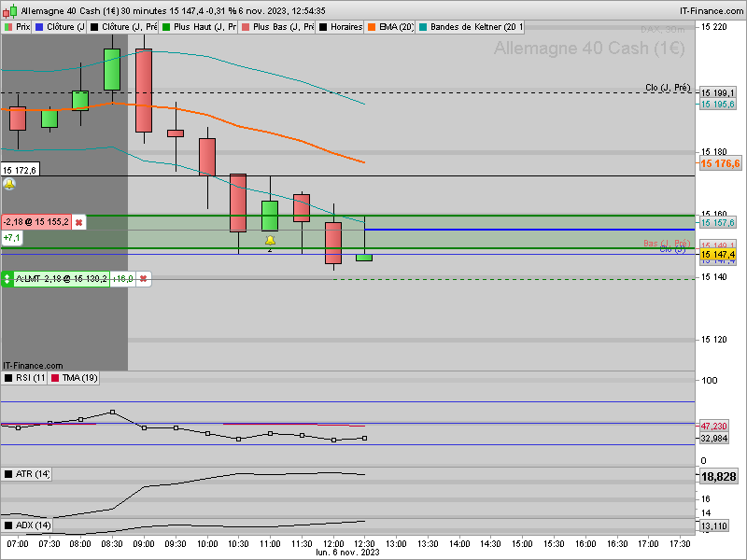Click the 18,828 ATR value label

pyautogui.click(x=718, y=477)
